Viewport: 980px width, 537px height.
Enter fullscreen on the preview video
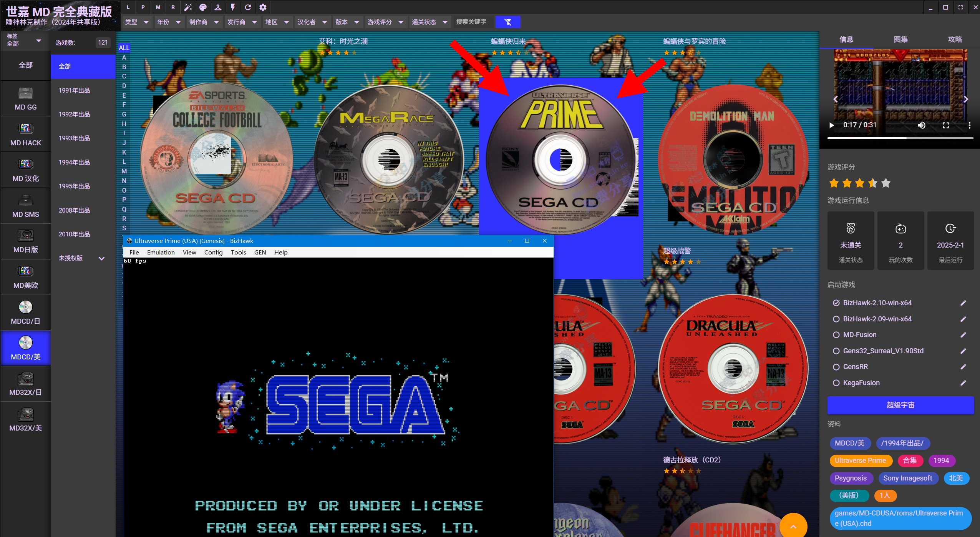(x=946, y=125)
